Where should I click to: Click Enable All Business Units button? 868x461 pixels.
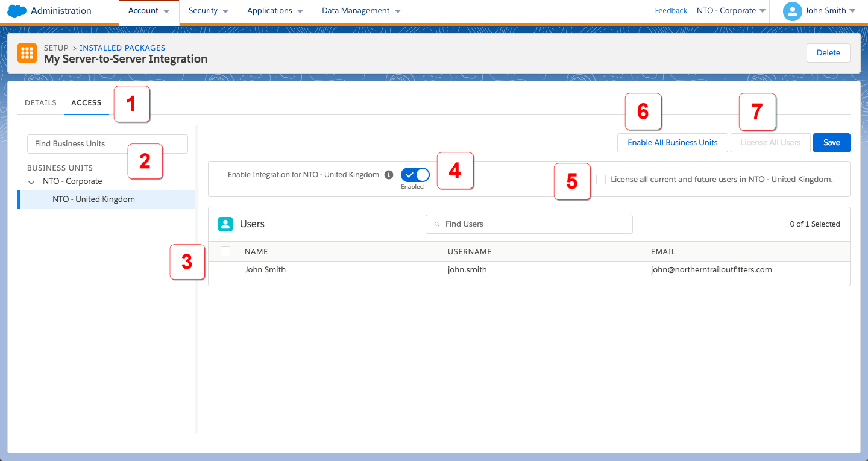[673, 143]
